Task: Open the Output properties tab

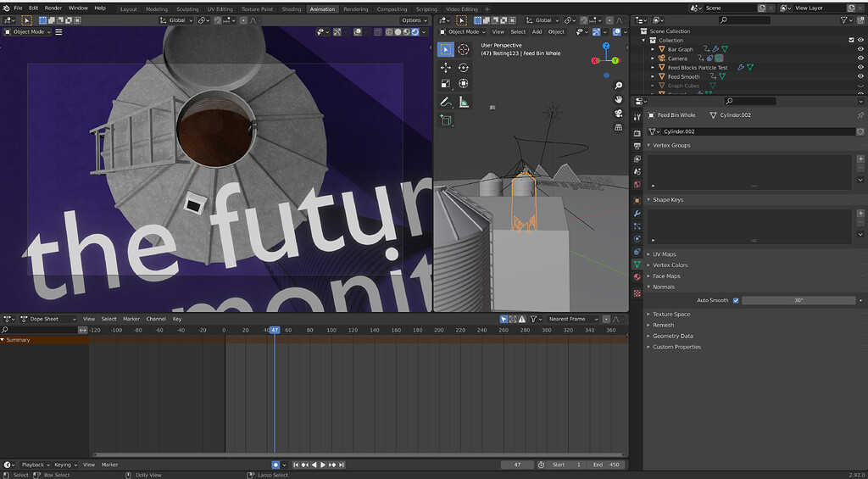Action: (x=637, y=146)
